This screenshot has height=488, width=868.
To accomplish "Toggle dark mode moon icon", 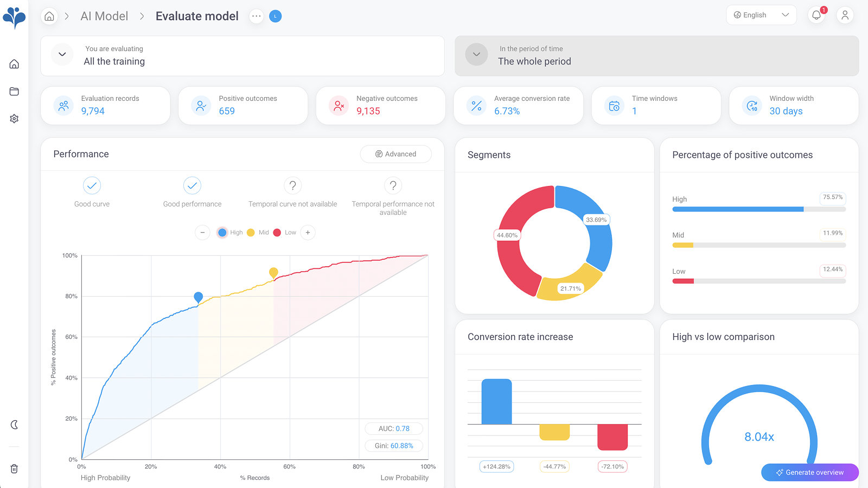I will 14,425.
